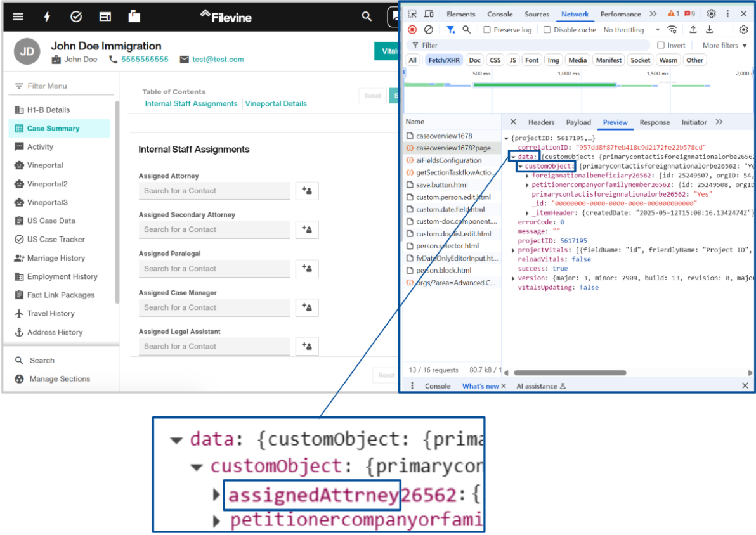Click the phone number 5555555555
This screenshot has height=535, width=756.
[x=145, y=60]
